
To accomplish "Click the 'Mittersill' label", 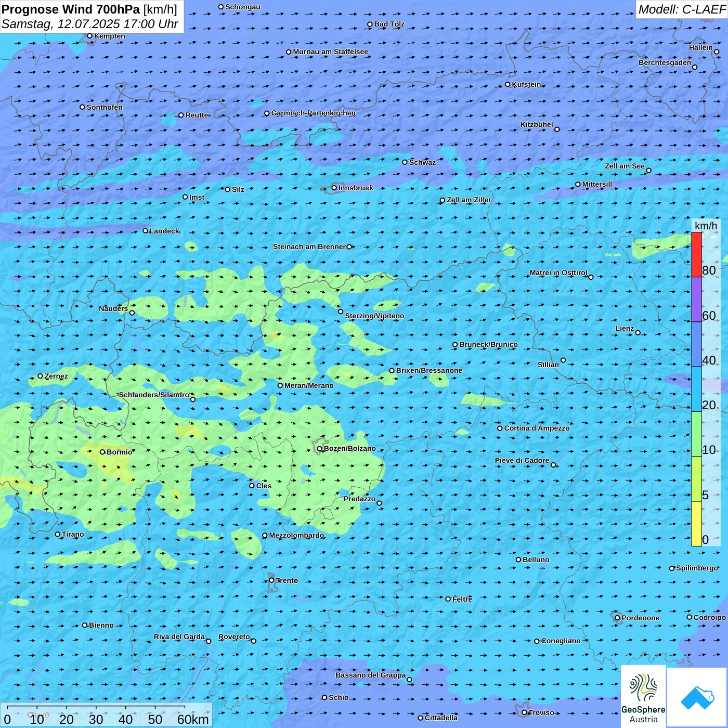I will click(597, 184).
